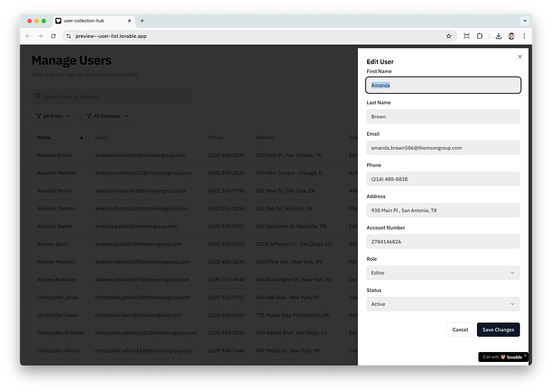
Task: Click the Phone input field
Action: [x=443, y=179]
